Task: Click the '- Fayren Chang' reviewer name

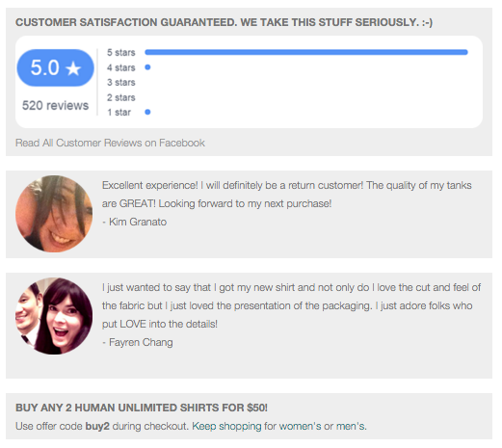Action: pyautogui.click(x=138, y=342)
